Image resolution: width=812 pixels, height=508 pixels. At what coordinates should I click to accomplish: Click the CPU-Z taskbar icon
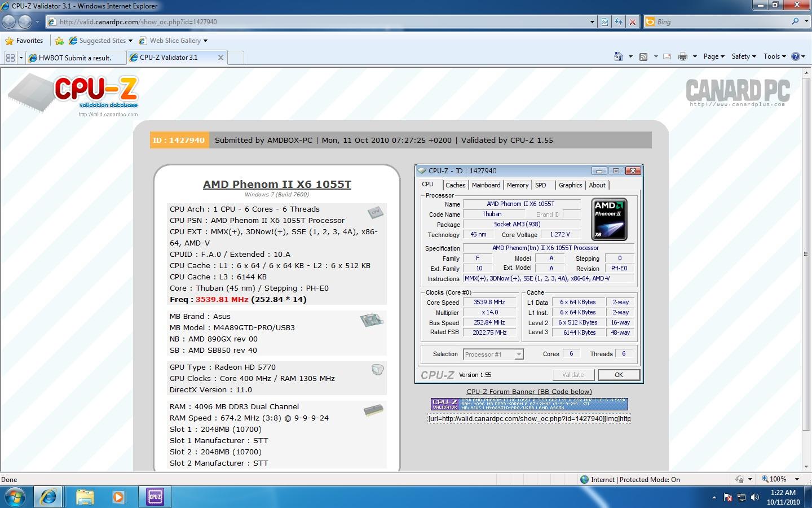(155, 497)
